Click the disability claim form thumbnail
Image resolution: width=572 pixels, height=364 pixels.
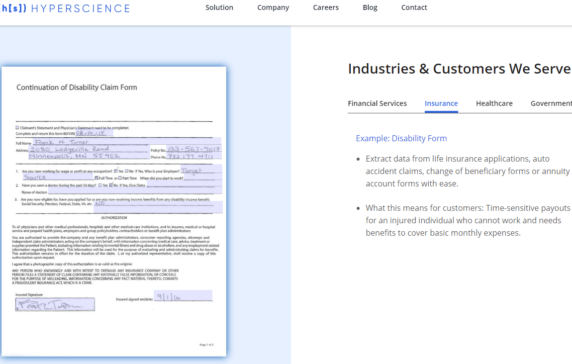113,212
